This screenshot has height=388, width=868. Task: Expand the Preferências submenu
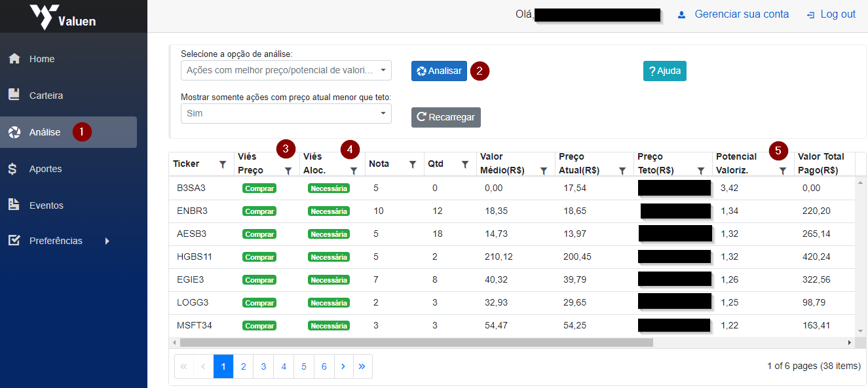click(x=107, y=241)
